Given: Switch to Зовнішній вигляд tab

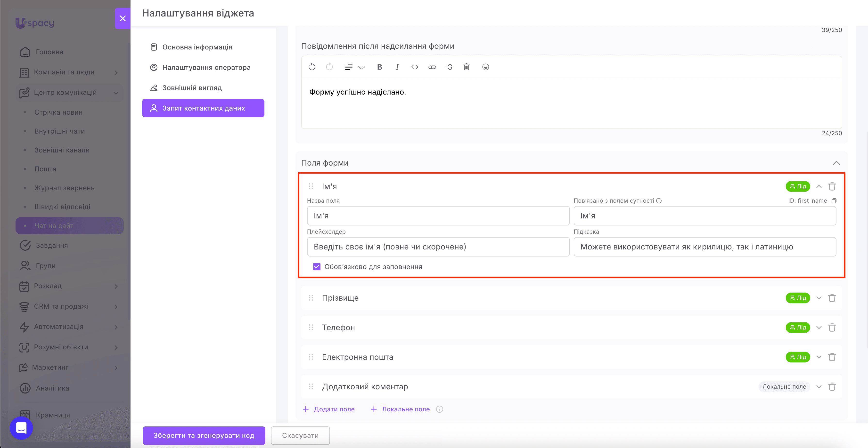Looking at the screenshot, I should [x=203, y=88].
